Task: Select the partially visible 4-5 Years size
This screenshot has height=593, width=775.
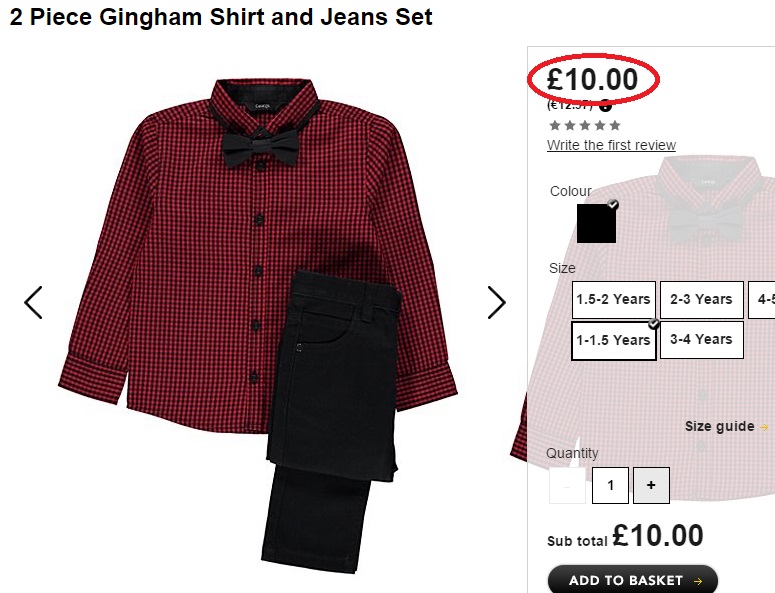Action: tap(762, 299)
